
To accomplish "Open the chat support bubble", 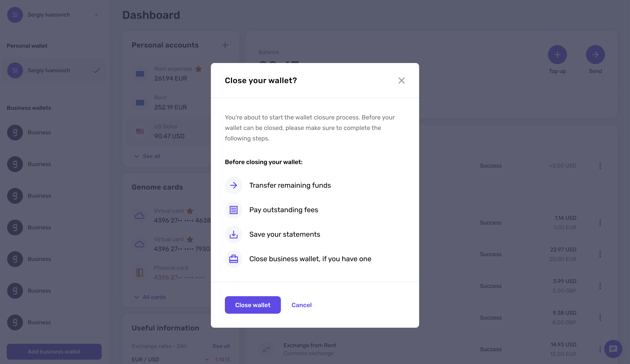I will 613,349.
